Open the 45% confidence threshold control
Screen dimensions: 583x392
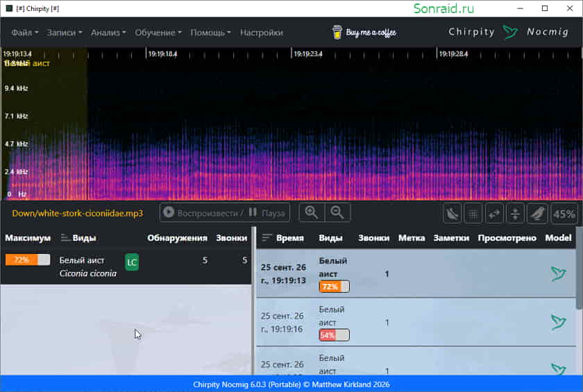pyautogui.click(x=564, y=214)
